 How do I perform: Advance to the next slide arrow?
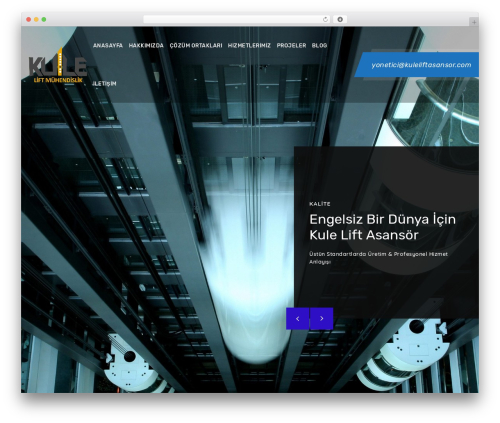point(322,319)
